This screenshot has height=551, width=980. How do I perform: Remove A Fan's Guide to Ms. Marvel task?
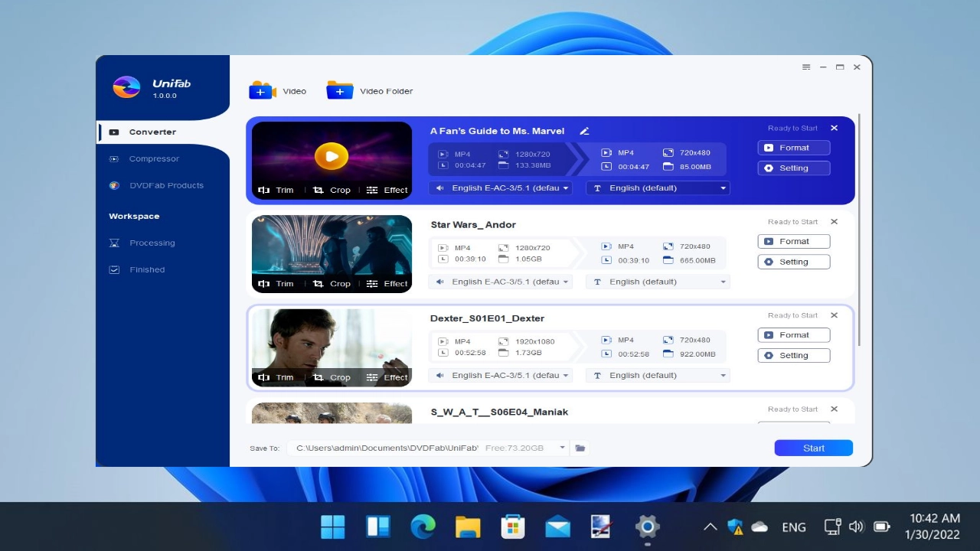pyautogui.click(x=835, y=128)
